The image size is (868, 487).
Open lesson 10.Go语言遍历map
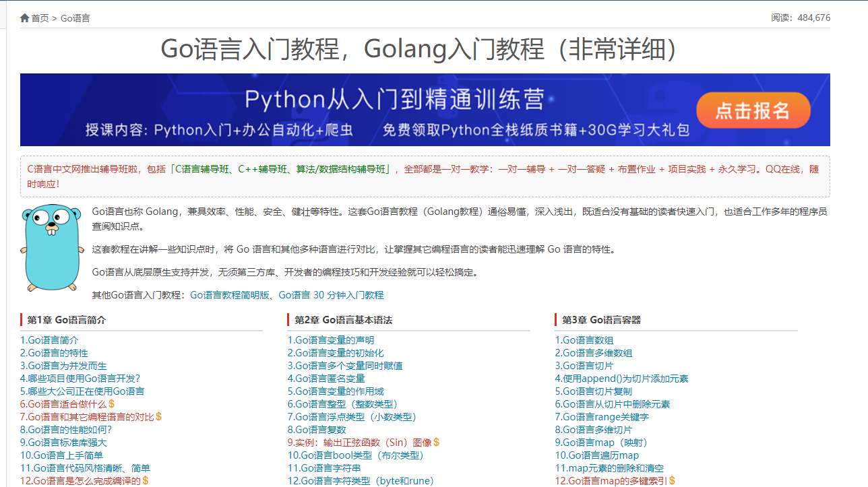click(597, 455)
